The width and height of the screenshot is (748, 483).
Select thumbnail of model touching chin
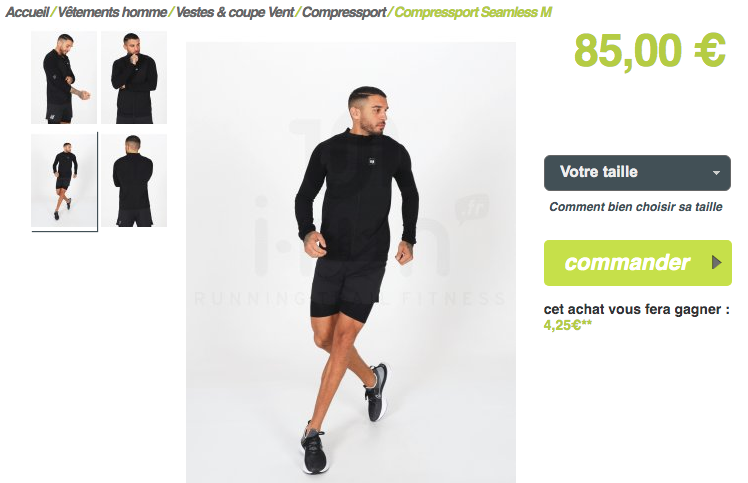134,77
